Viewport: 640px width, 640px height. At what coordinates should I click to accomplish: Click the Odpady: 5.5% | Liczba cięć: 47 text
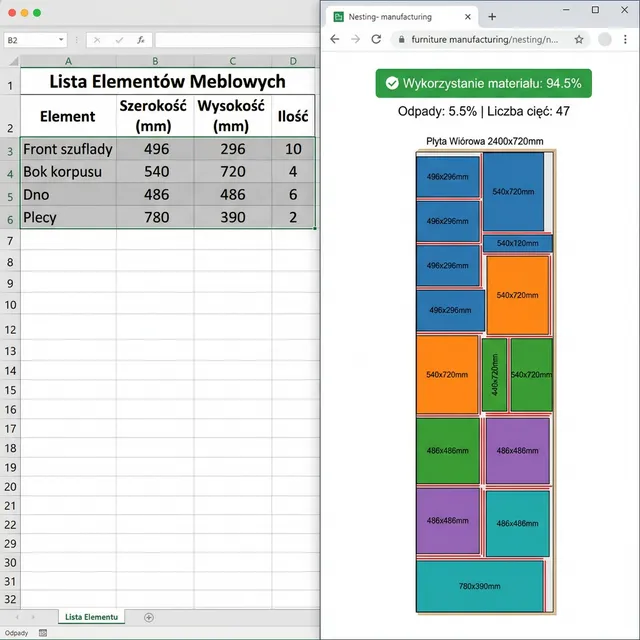484,111
